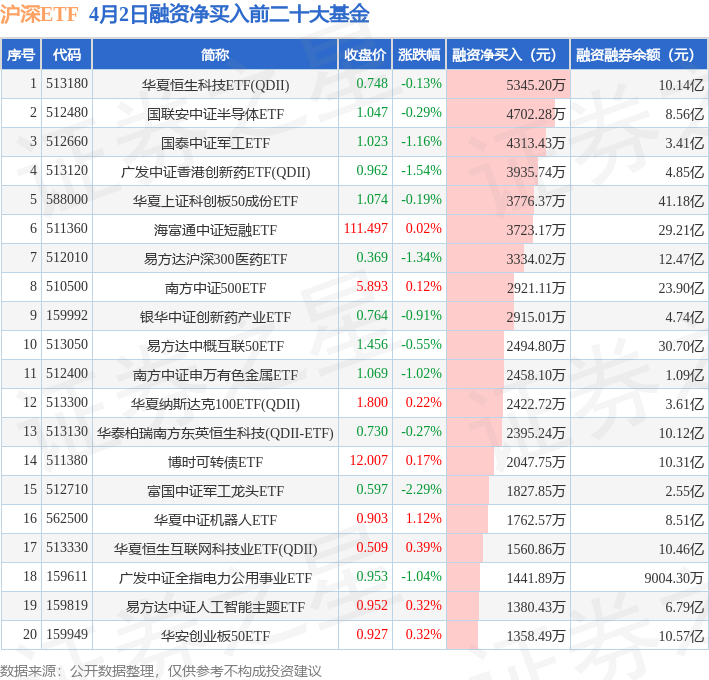This screenshot has height=680, width=709.
Task: Select change value -1.16%
Action: (x=421, y=142)
